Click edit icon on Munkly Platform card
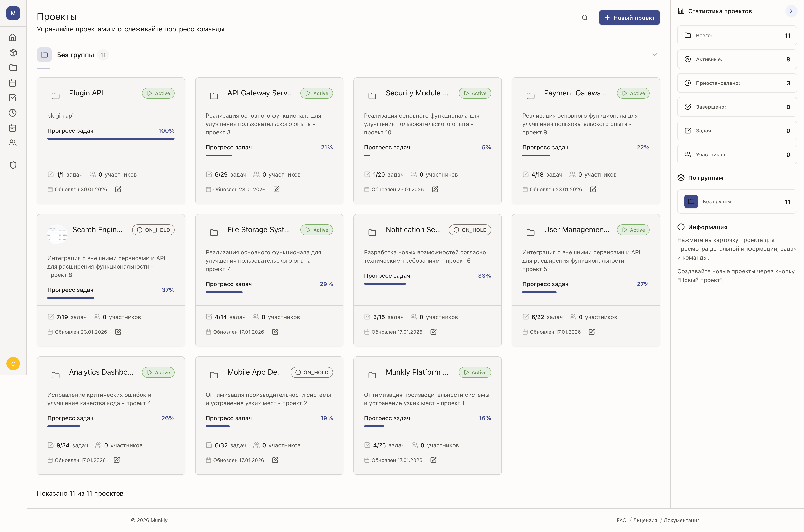 pos(433,460)
